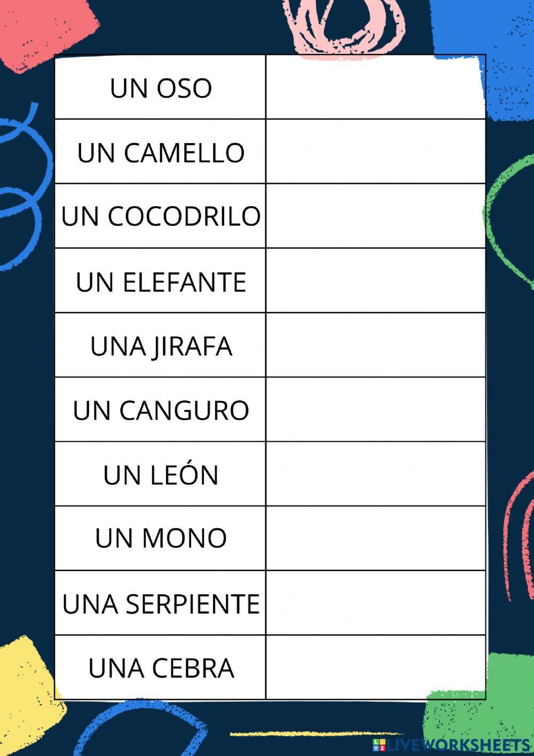Click the Liveworksheets logo icon
Viewport: 534px width, 756px height.
coord(379,745)
